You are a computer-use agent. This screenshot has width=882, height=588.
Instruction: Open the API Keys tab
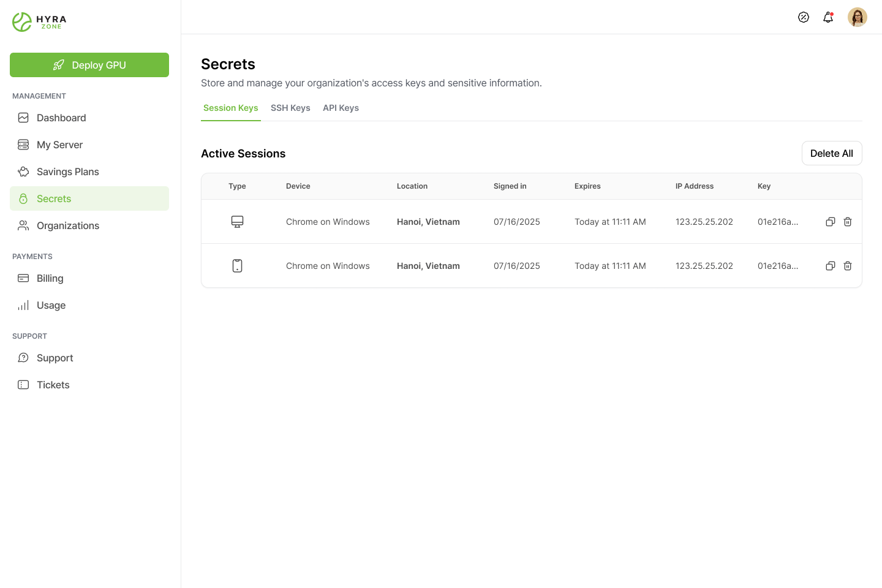click(x=341, y=108)
